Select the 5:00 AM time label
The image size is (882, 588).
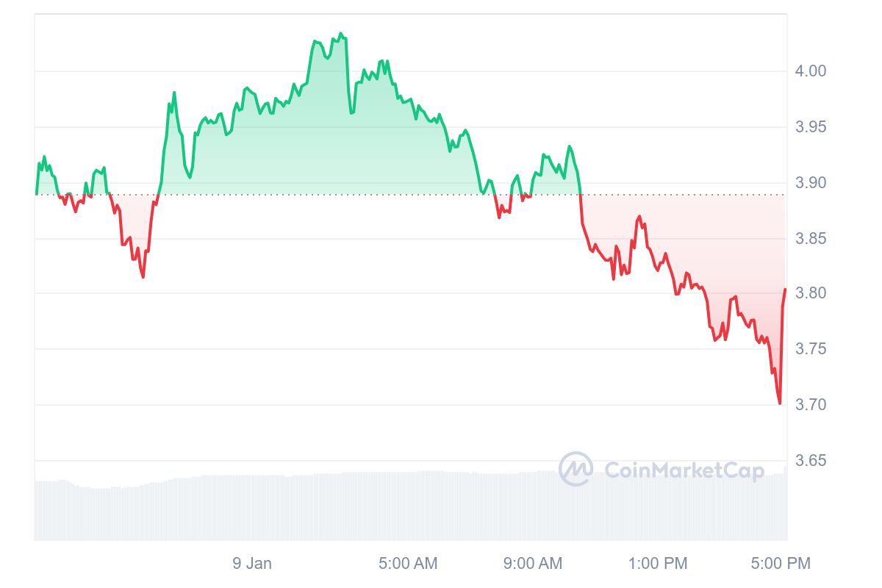tap(408, 564)
